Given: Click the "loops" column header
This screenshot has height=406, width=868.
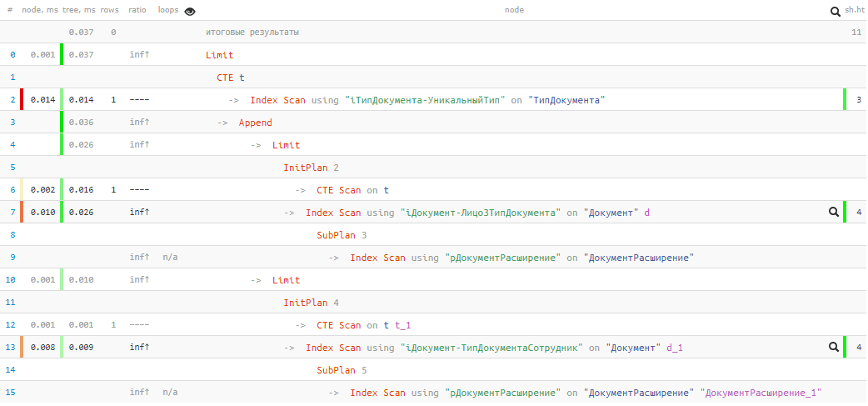Looking at the screenshot, I should pos(168,10).
